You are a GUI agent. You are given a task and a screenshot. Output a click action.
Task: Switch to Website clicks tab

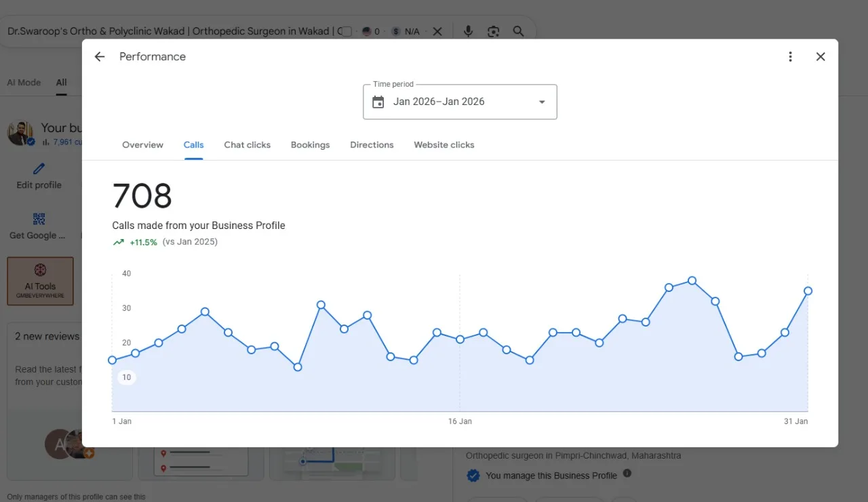(x=444, y=145)
